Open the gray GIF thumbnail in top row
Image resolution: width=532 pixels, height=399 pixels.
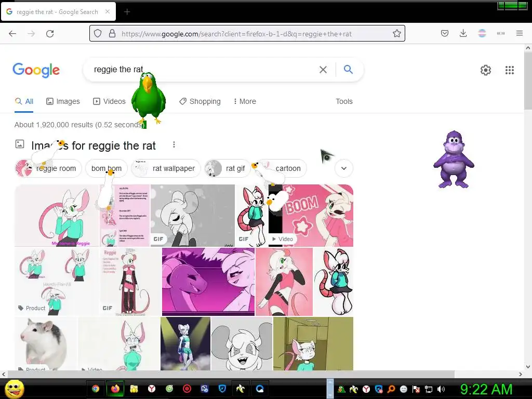point(192,216)
